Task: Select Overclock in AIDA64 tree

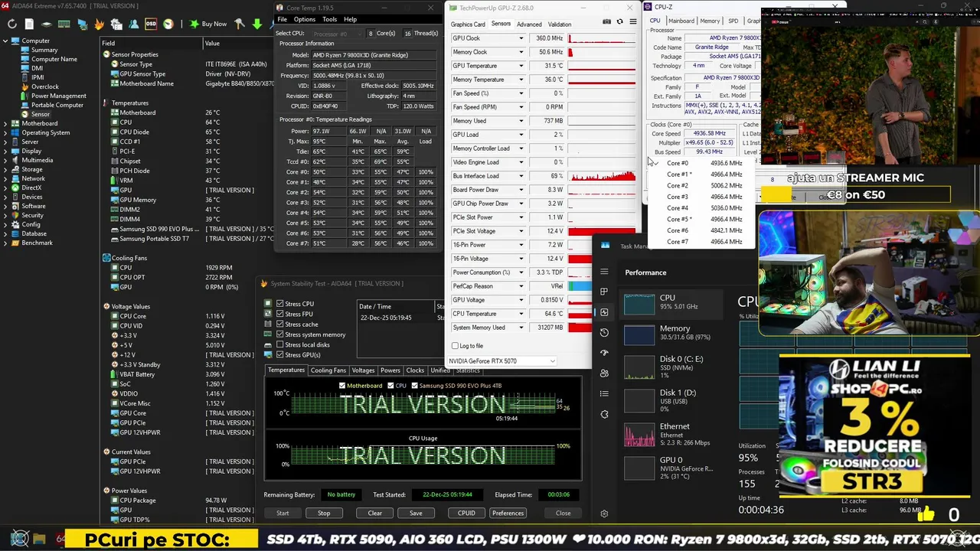Action: (45, 86)
